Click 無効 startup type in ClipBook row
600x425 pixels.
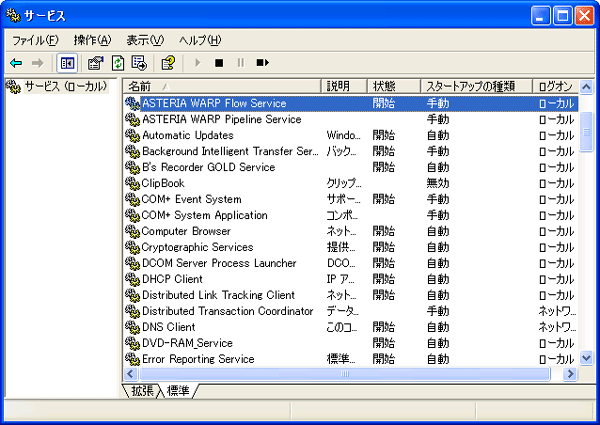[438, 183]
